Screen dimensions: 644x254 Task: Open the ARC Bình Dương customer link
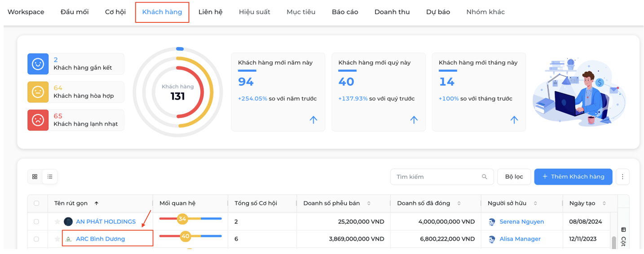[x=100, y=239]
